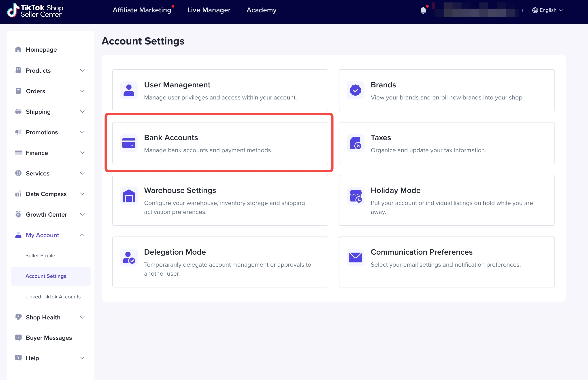Click the Delegation Mode user icon
Image resolution: width=588 pixels, height=380 pixels.
click(x=129, y=257)
